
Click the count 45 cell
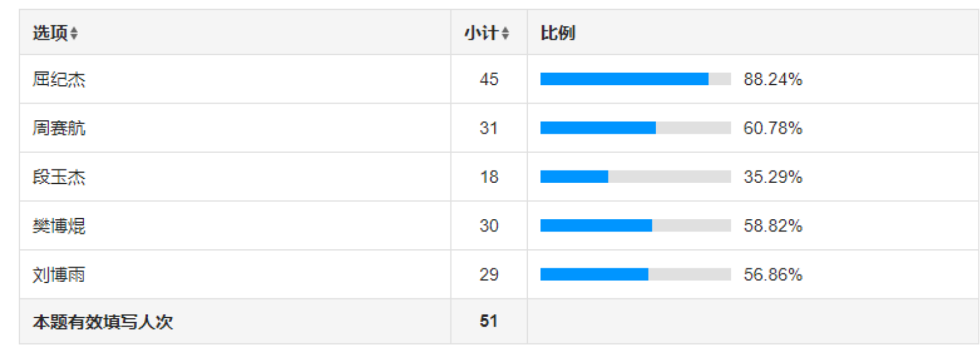(489, 79)
